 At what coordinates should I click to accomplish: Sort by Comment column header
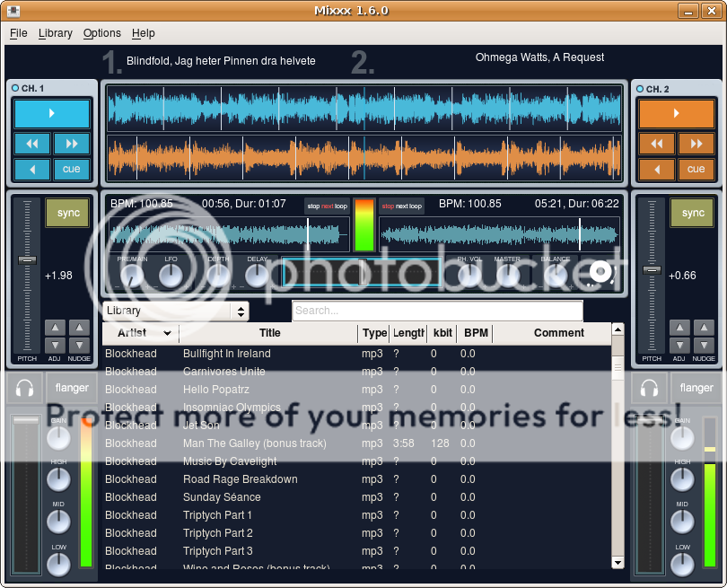coord(552,333)
